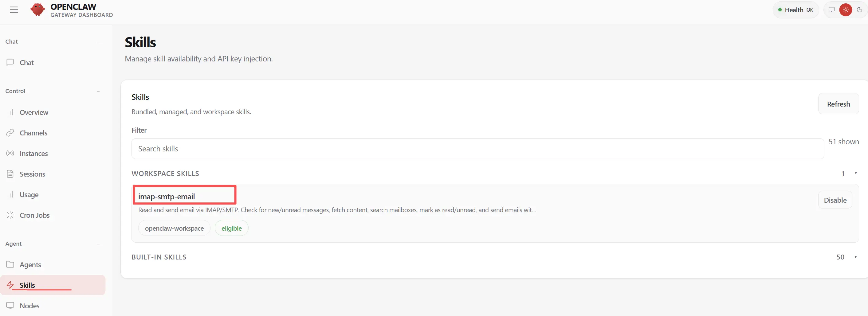
Task: Disable the imap-smtp-email skill
Action: coord(835,200)
